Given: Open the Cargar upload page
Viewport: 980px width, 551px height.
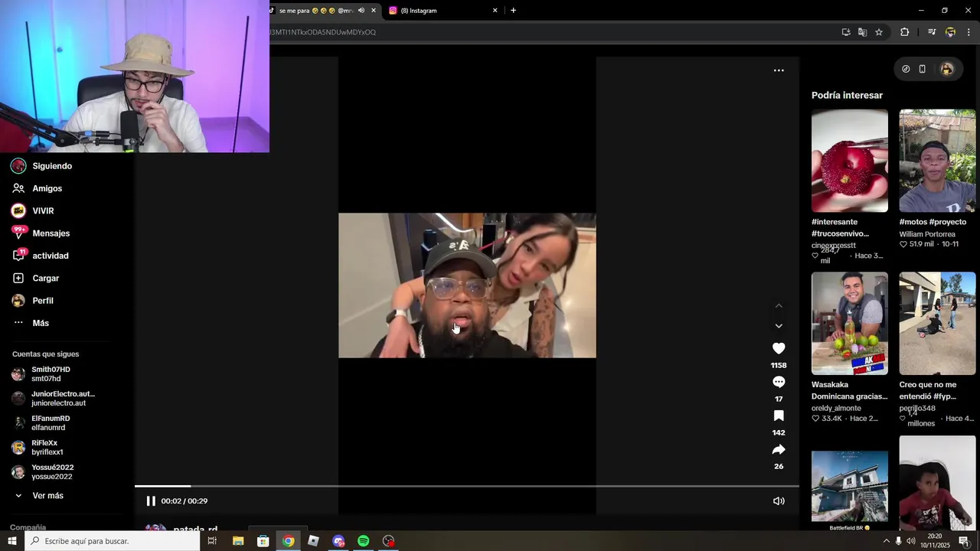Looking at the screenshot, I should click(x=35, y=278).
